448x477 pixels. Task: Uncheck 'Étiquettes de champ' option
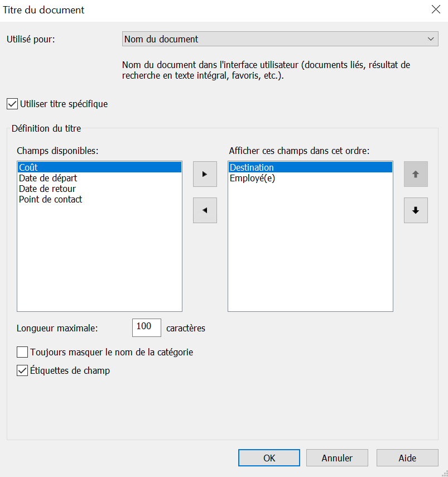pyautogui.click(x=22, y=370)
